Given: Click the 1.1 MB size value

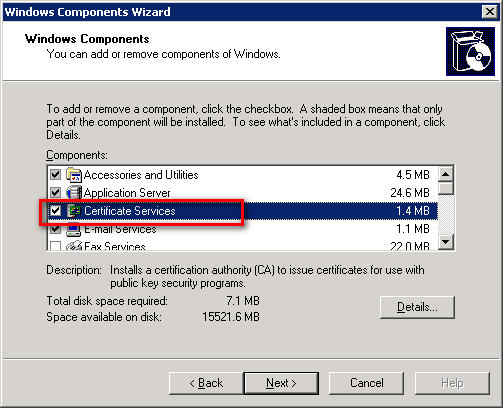Looking at the screenshot, I should point(413,229).
